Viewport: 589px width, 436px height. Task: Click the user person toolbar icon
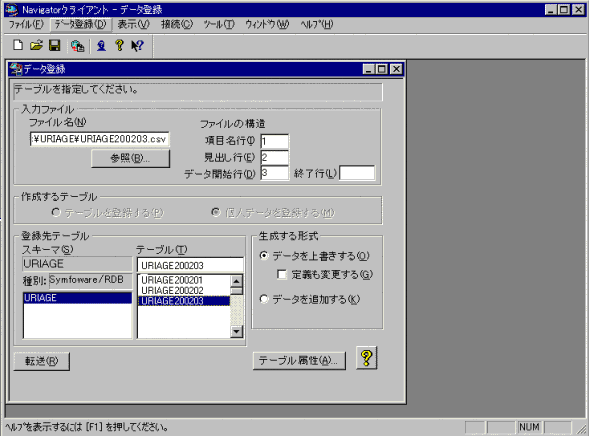pyautogui.click(x=101, y=46)
